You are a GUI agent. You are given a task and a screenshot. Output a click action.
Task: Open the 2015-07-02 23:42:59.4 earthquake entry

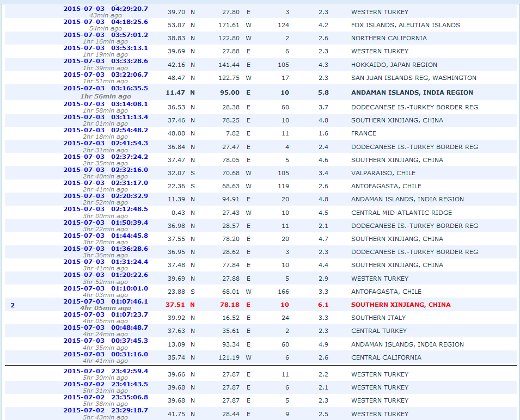106,372
